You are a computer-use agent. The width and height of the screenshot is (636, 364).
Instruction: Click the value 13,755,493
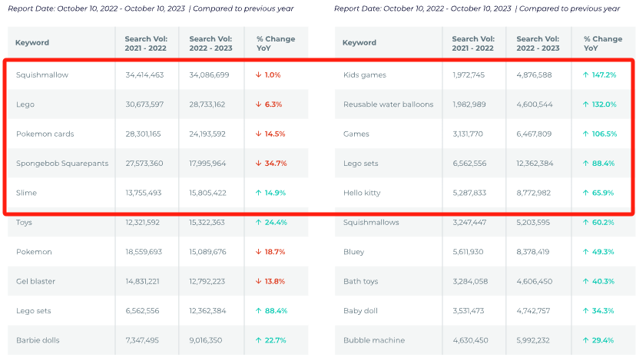144,193
